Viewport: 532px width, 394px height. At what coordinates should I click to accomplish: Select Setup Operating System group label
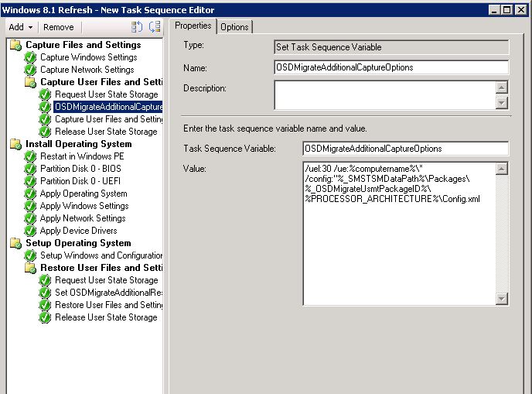(x=78, y=243)
